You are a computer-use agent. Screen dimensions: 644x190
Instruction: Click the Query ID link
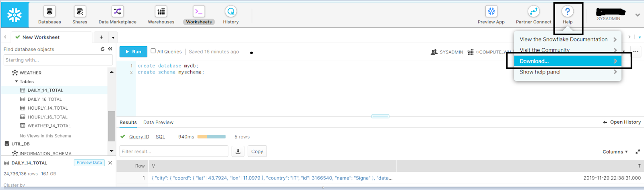tap(139, 137)
